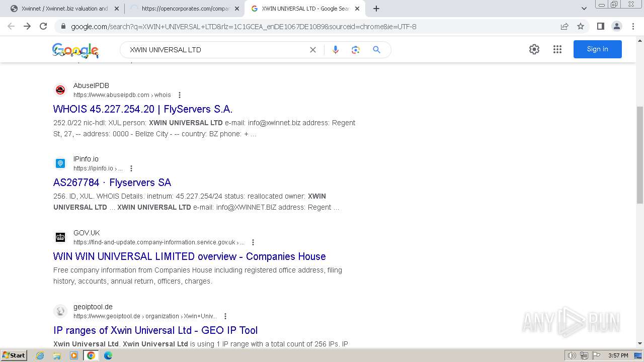
Task: Clear the search box with X icon
Action: pos(313,50)
